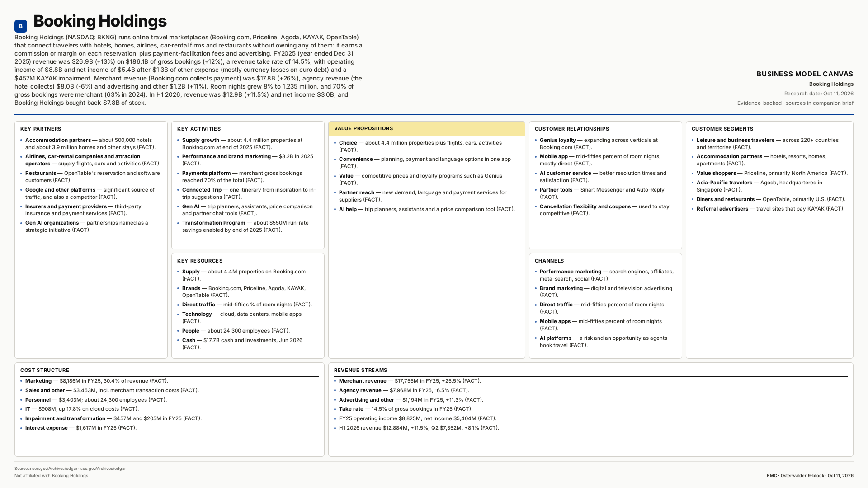Select the AI help value proposition
868x488 pixels.
(427, 209)
